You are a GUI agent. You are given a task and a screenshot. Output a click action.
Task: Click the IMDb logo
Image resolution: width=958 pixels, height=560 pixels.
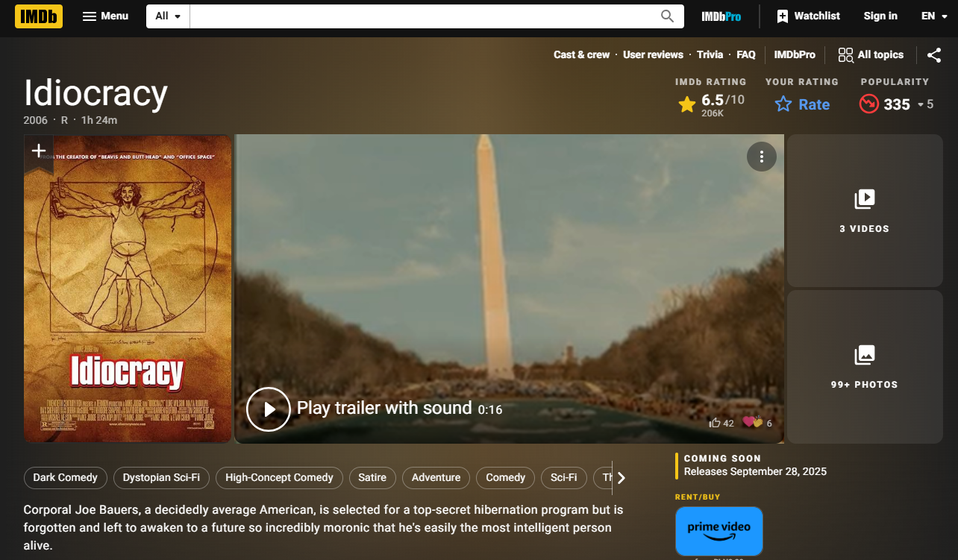39,16
